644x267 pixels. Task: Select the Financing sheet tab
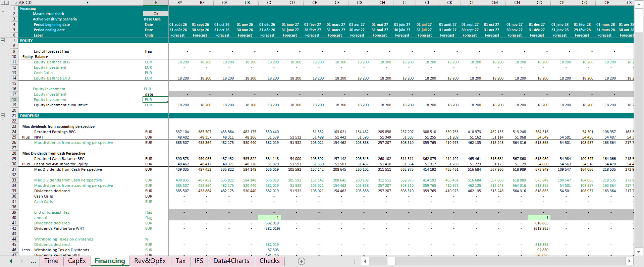110,261
